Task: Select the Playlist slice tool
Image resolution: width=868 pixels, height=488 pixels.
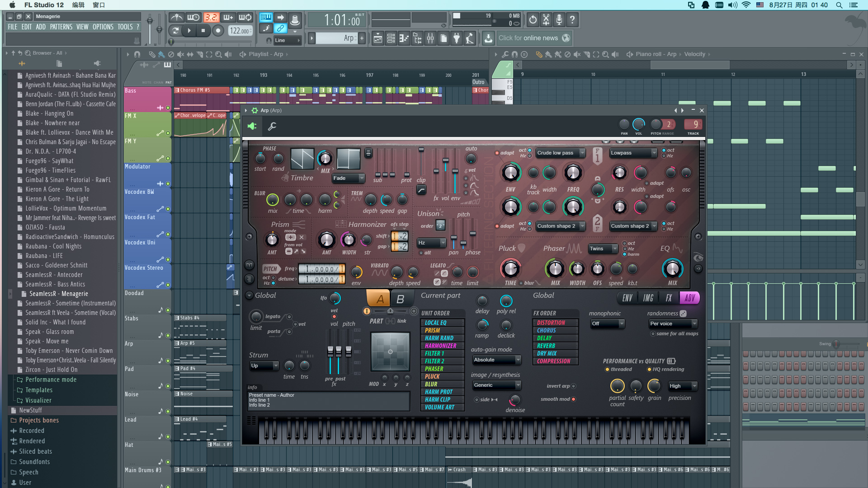Action: 199,54
